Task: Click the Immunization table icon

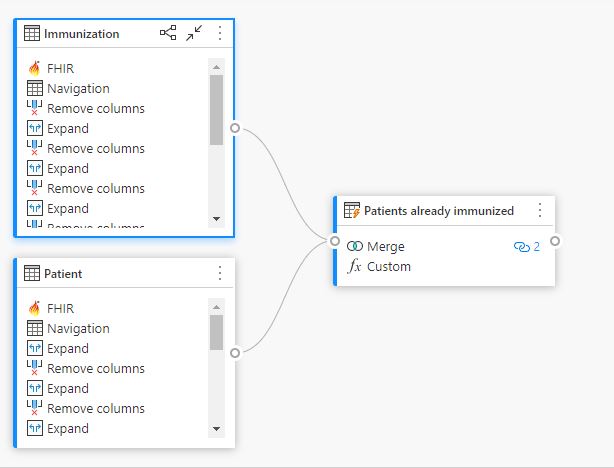Action: point(32,33)
